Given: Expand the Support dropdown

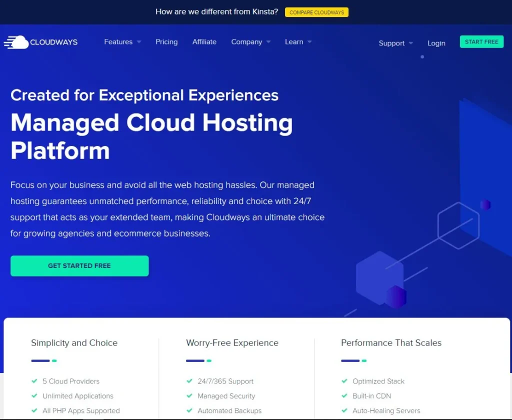Looking at the screenshot, I should tap(396, 43).
